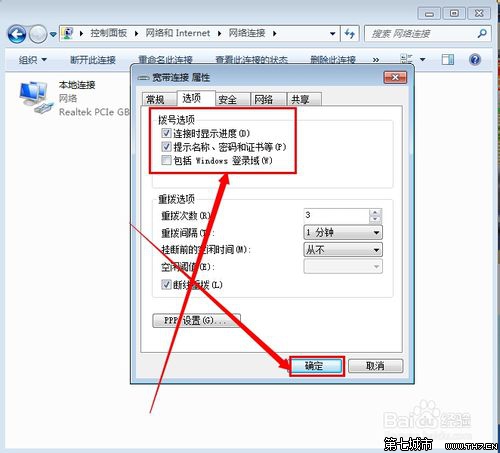The image size is (500, 453).
Task: Click the Back navigation arrow
Action: point(17,34)
